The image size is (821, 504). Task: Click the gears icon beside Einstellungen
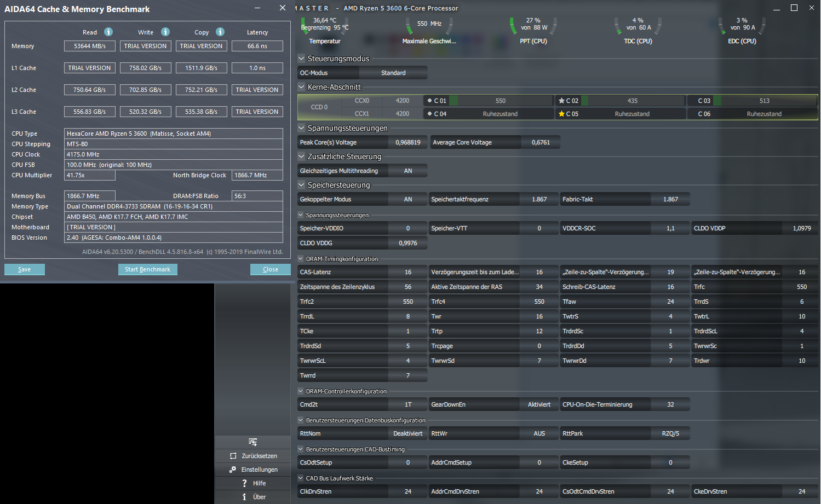pyautogui.click(x=233, y=470)
